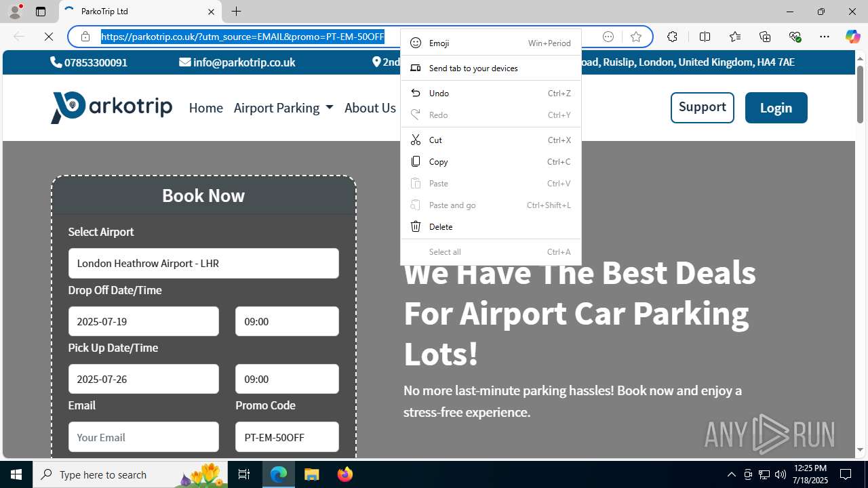This screenshot has width=868, height=488.
Task: Expand the Airport Parking dropdown
Action: (283, 108)
